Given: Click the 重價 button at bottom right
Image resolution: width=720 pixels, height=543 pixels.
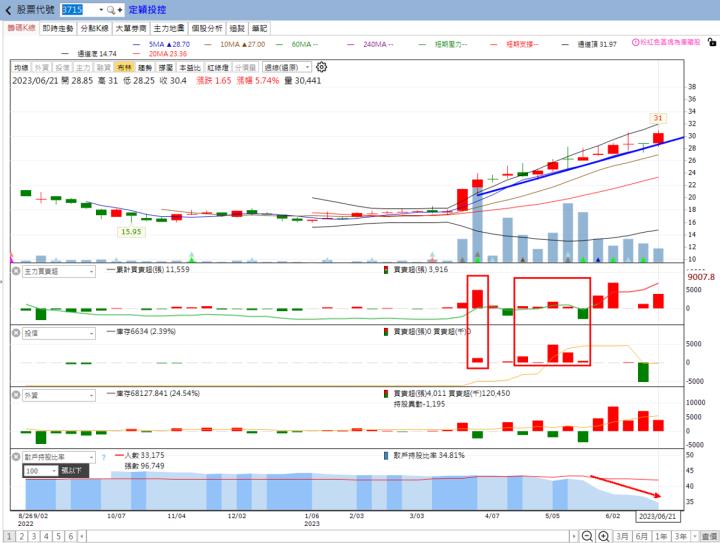Looking at the screenshot, I should [x=709, y=536].
